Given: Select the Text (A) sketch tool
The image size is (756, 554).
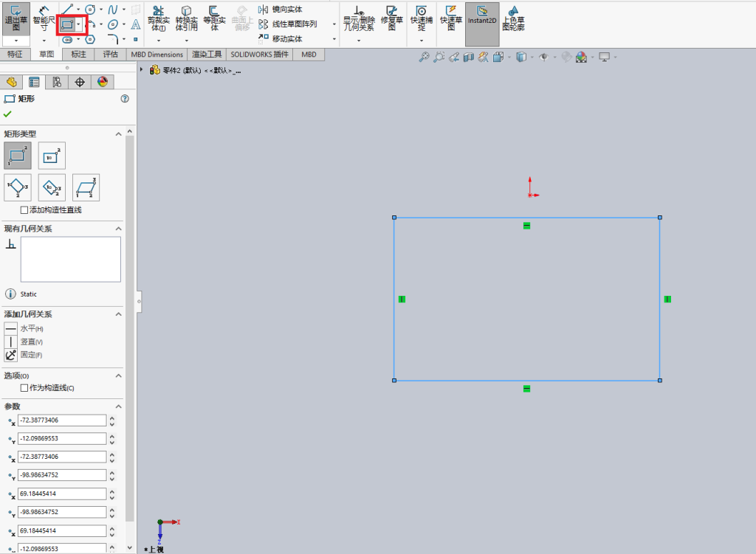Looking at the screenshot, I should pos(136,24).
